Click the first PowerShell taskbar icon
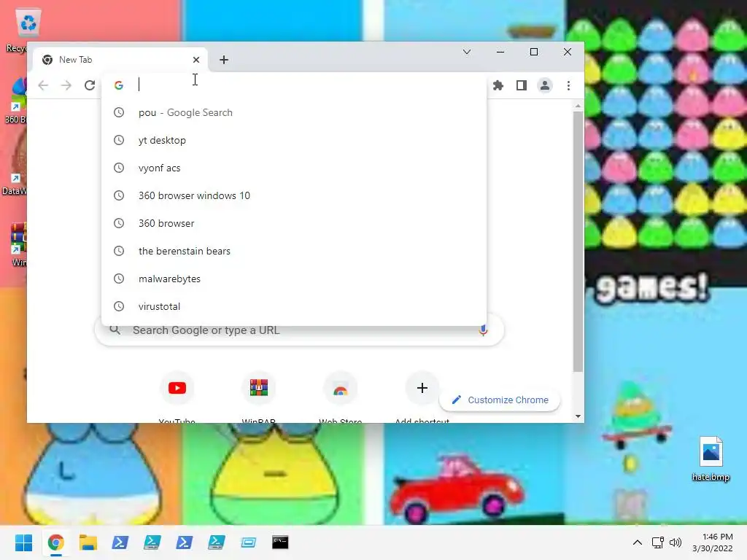This screenshot has height=560, width=747. 120,542
